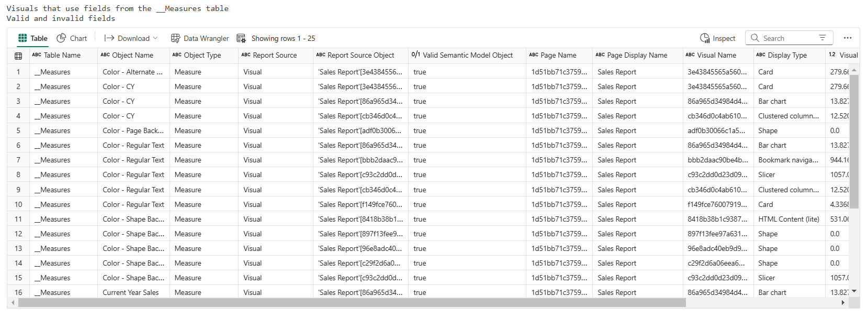Click the Display Type column header
The width and height of the screenshot is (868, 318).
point(787,55)
